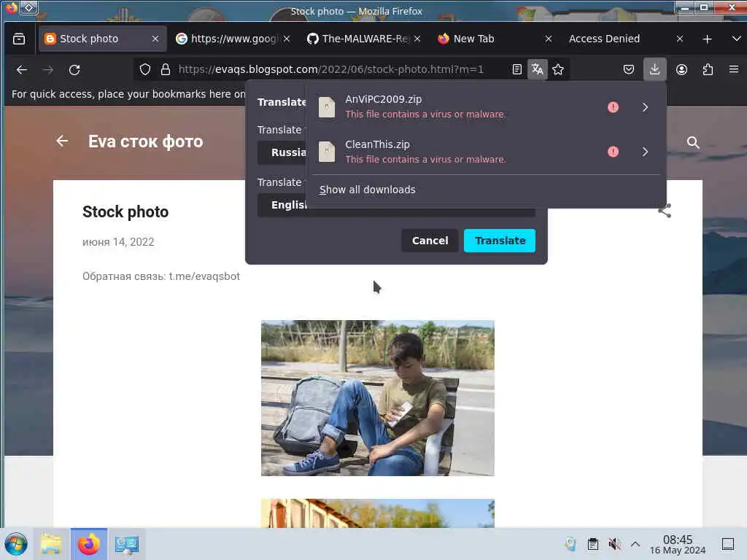Open the Firefox hamburger menu
The height and width of the screenshot is (560, 747).
pos(734,69)
